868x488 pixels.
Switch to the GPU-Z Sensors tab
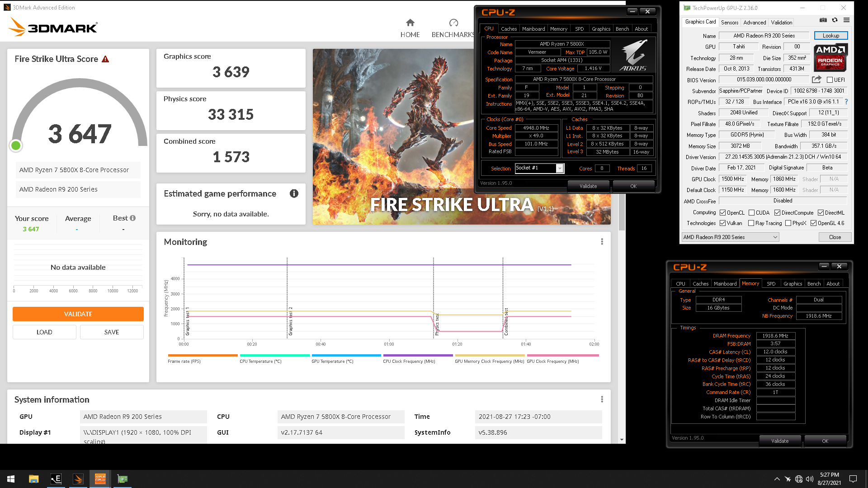click(729, 22)
